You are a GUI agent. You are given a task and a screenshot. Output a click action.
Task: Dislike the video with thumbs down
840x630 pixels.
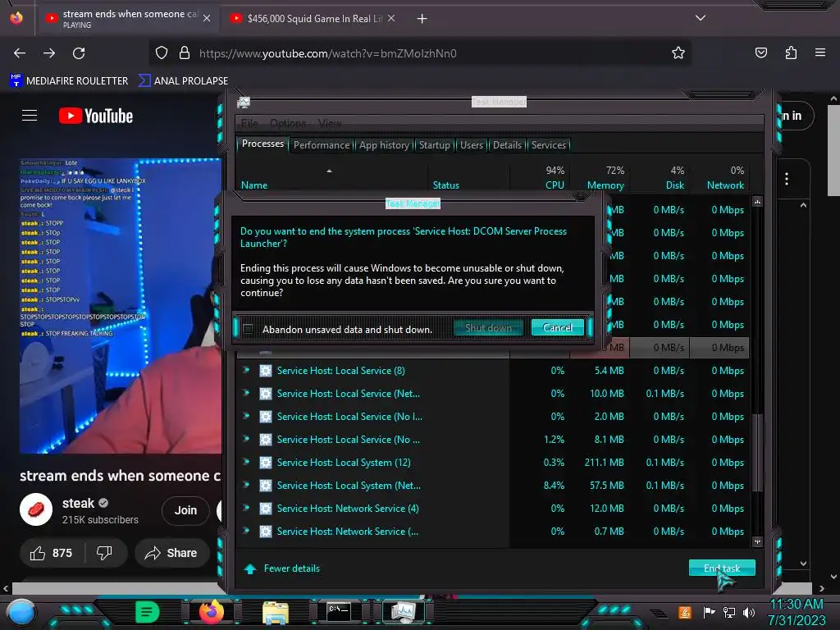pyautogui.click(x=104, y=553)
